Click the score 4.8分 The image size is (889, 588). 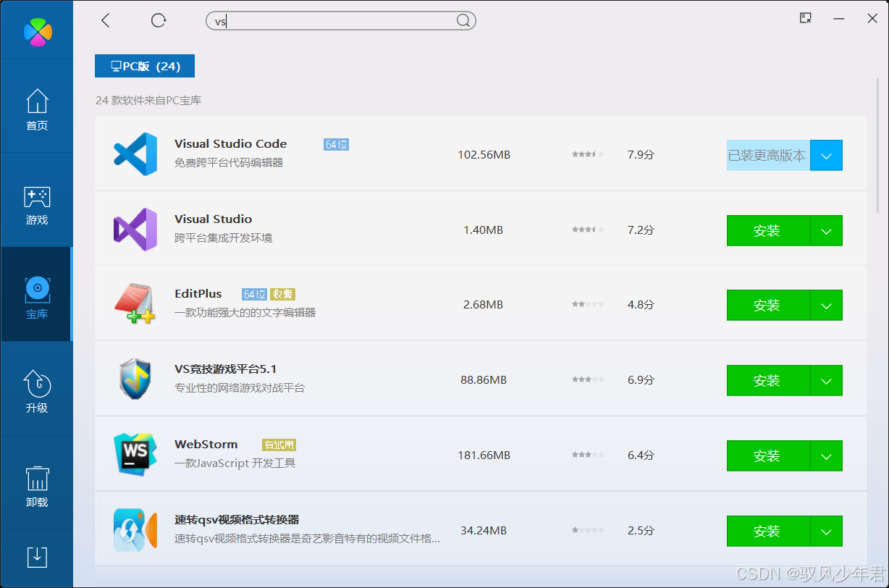641,305
